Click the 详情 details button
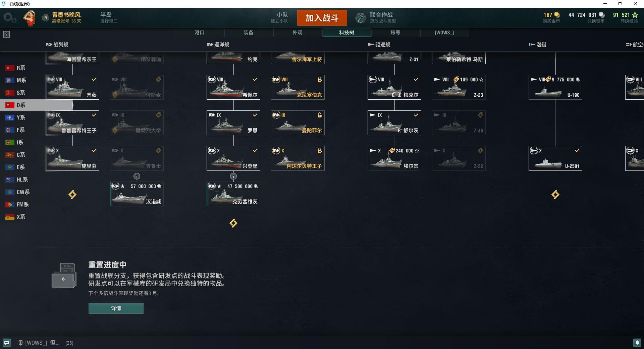 pos(116,308)
